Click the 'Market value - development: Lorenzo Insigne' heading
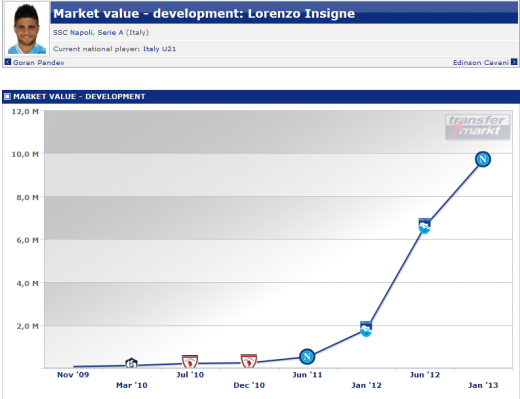Screen dimensions: 520x399 point(204,14)
